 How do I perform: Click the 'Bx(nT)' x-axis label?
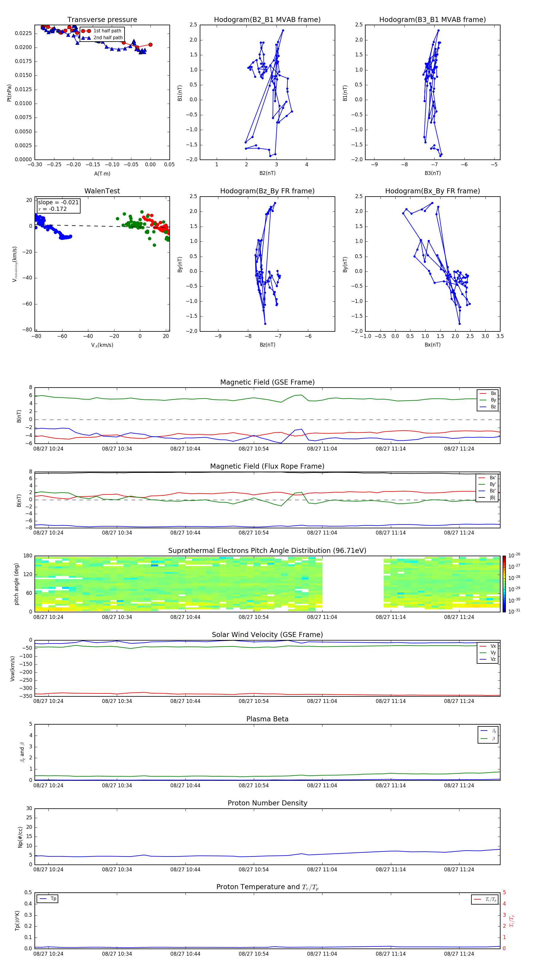pyautogui.click(x=432, y=345)
